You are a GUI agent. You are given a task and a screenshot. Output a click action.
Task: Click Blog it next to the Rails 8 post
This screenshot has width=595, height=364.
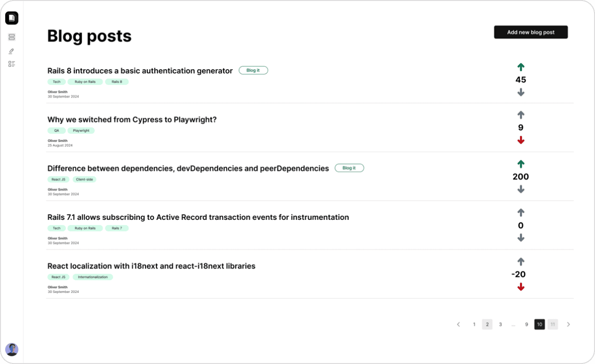pyautogui.click(x=253, y=70)
